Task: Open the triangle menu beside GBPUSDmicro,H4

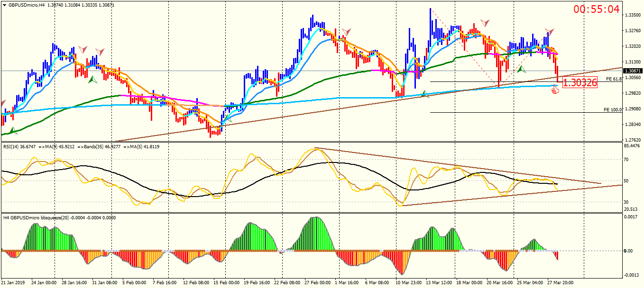Action: tap(4, 5)
